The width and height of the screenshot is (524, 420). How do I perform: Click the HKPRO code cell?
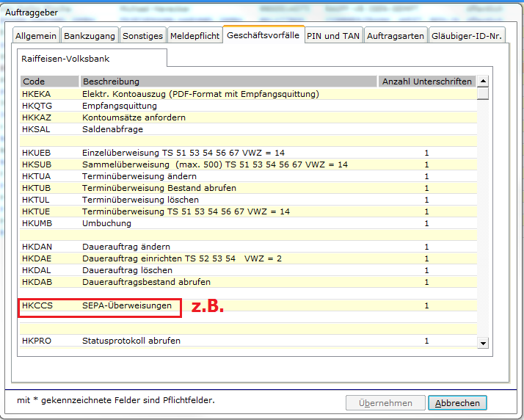coord(37,341)
